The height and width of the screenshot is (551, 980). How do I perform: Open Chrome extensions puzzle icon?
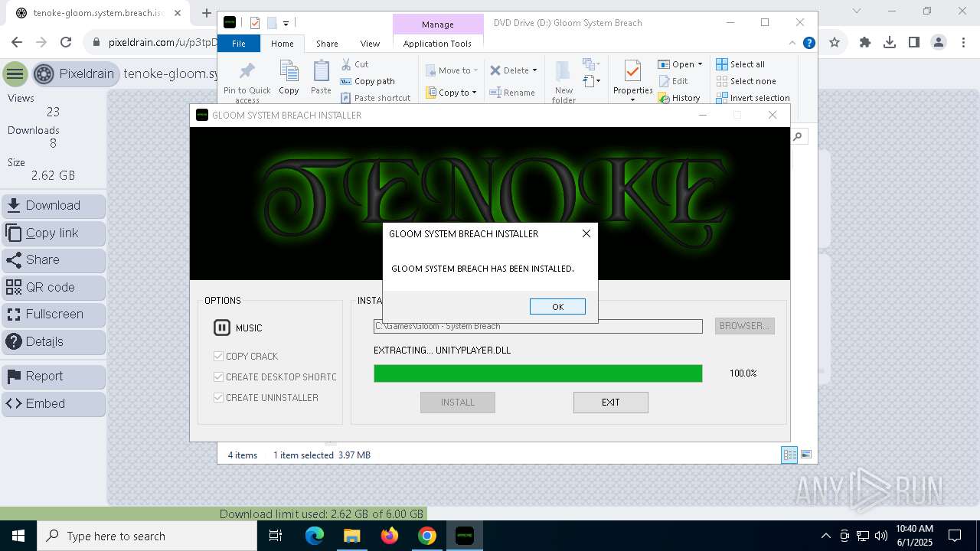(x=865, y=43)
